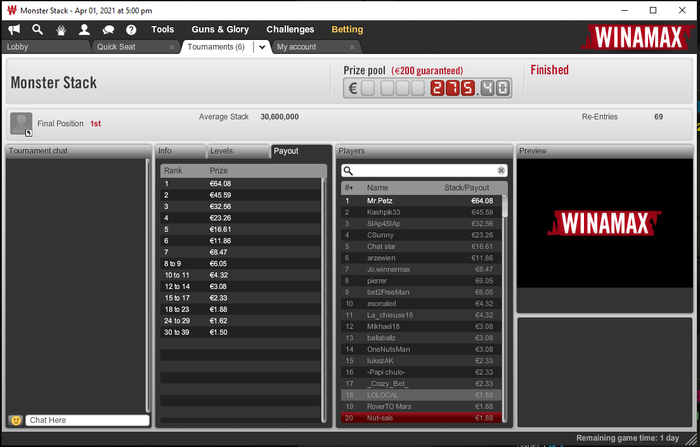Select player CSunny row
700x447 pixels.
[x=421, y=235]
